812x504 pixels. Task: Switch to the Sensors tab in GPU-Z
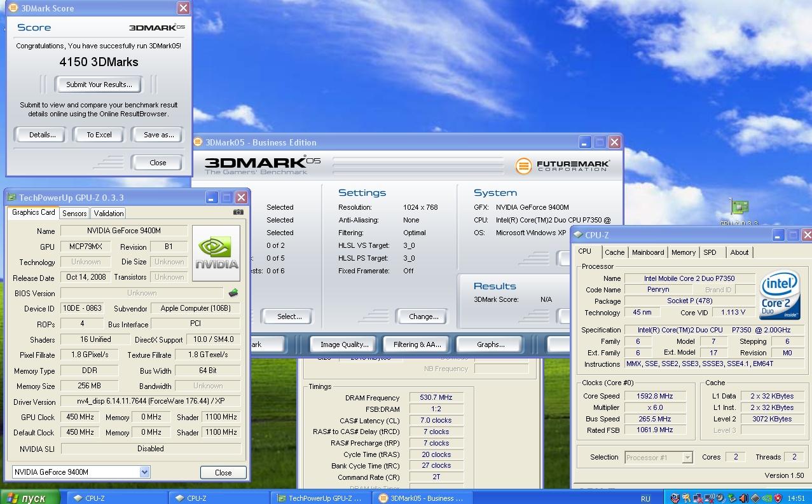(x=74, y=214)
